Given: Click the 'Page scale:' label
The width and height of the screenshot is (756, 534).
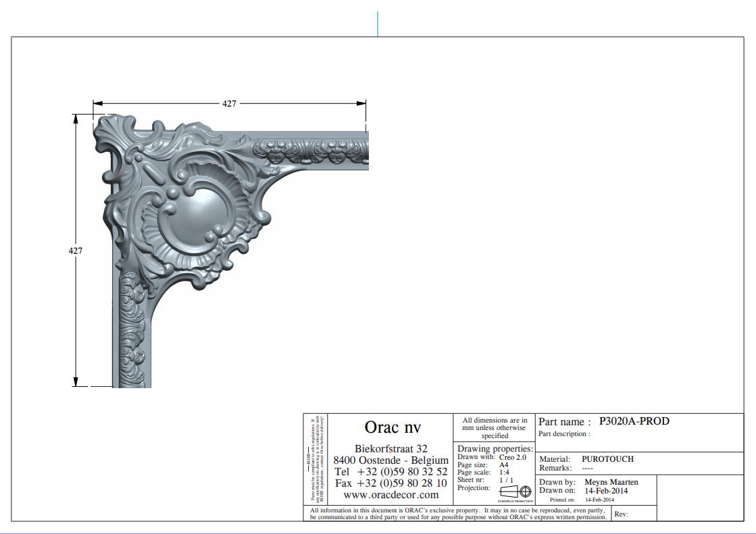Looking at the screenshot, I should [474, 473].
